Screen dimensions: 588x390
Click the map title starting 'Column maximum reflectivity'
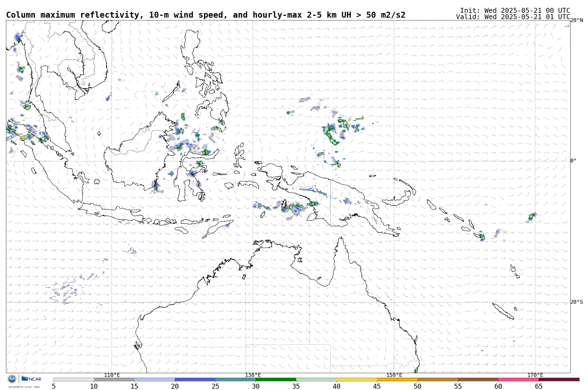(x=206, y=15)
